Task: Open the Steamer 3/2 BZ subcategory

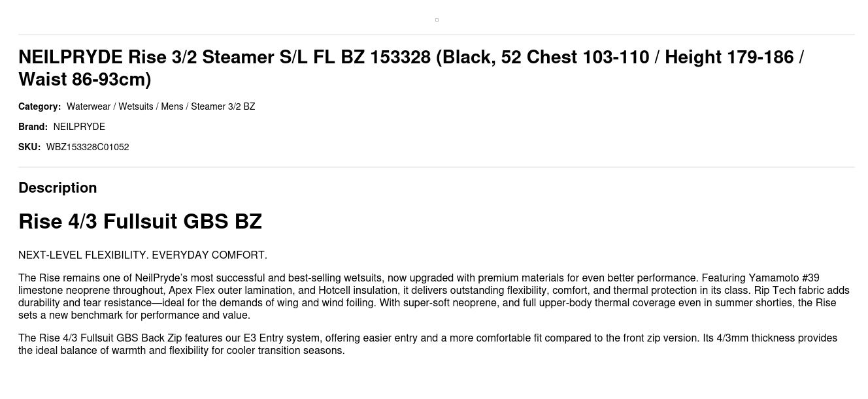Action: (223, 106)
